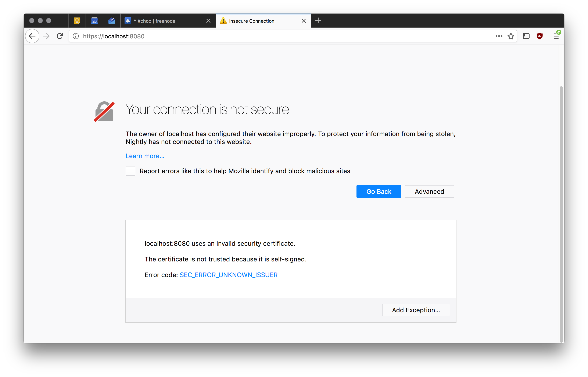
Task: Click the back navigation arrow icon
Action: pos(33,36)
